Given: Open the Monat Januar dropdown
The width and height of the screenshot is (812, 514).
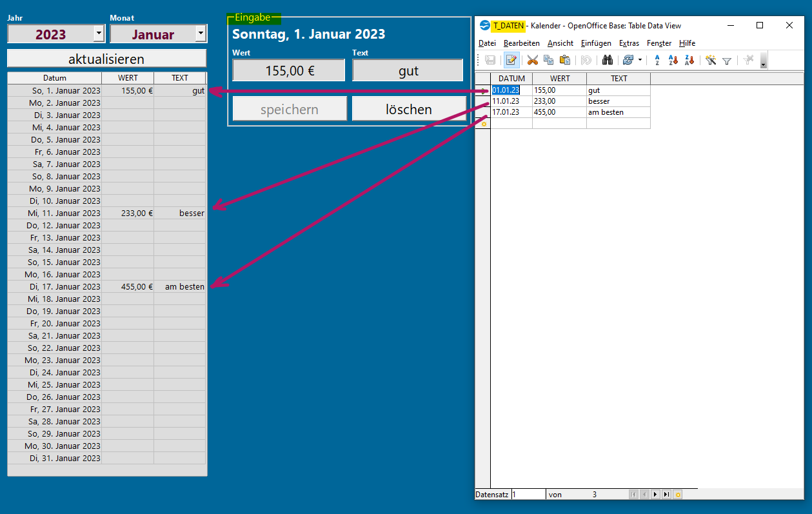Looking at the screenshot, I should 201,34.
